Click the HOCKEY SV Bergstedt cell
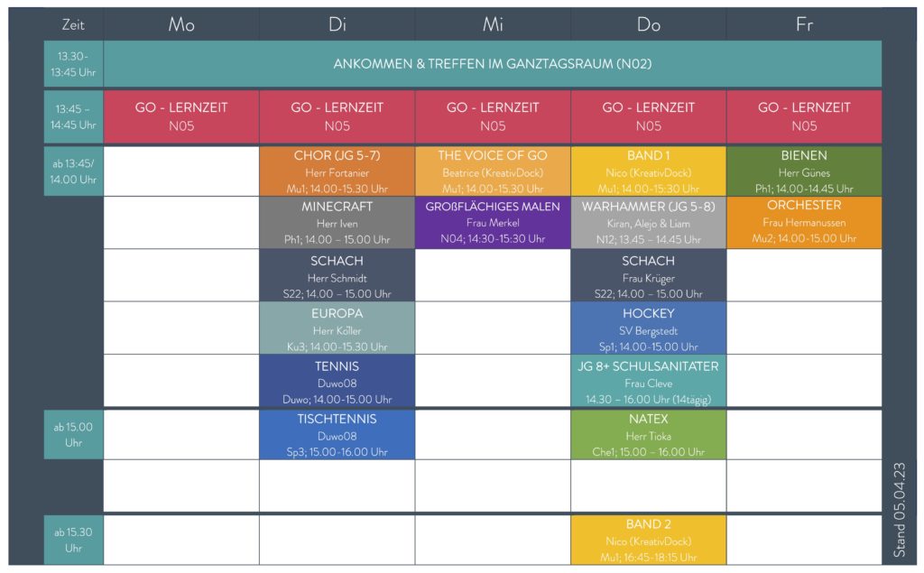Viewport: 924px width, 573px height. tap(648, 328)
